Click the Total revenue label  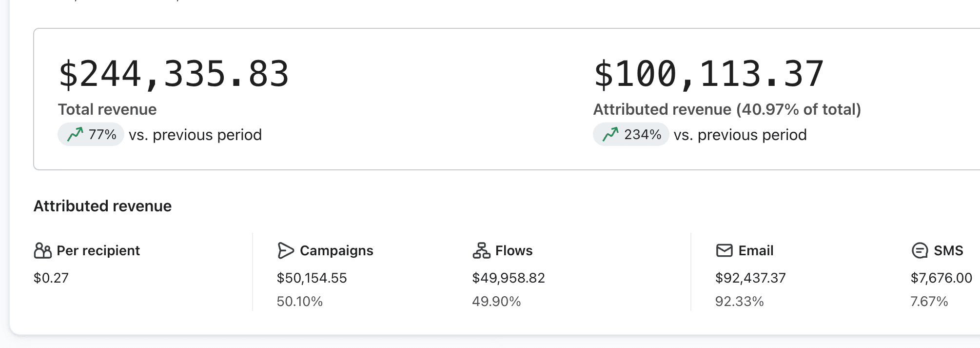[107, 109]
